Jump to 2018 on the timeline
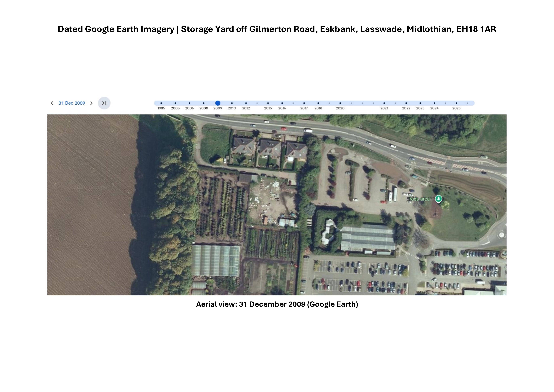 pyautogui.click(x=318, y=103)
